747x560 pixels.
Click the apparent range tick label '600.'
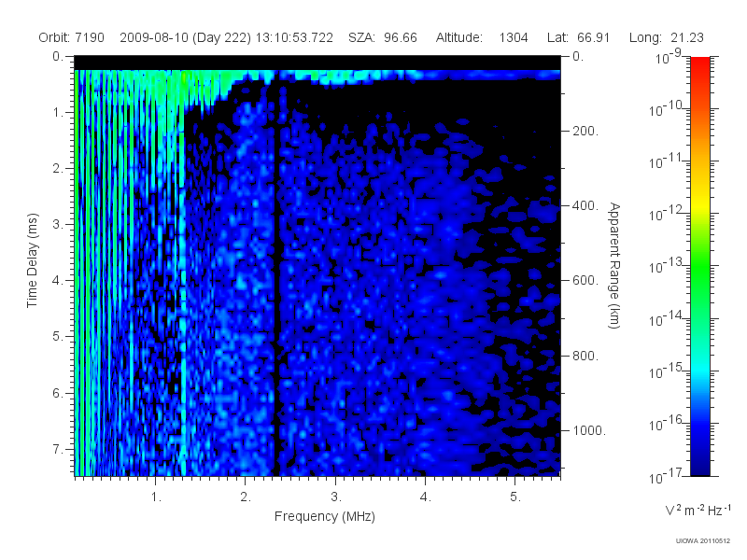[x=585, y=281]
